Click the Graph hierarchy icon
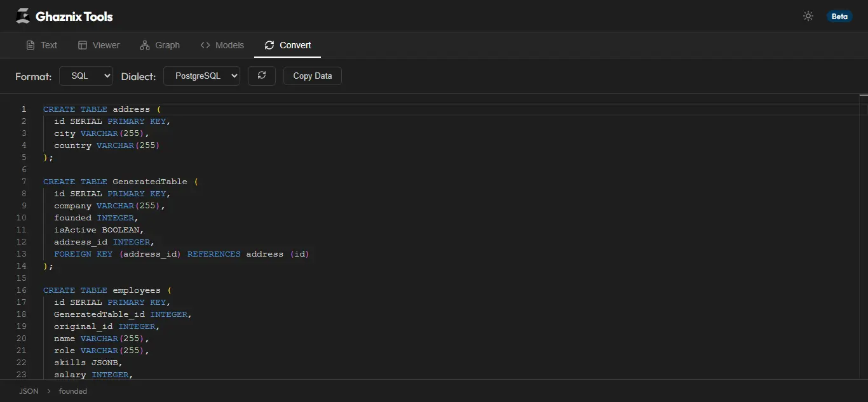The image size is (868, 402). pyautogui.click(x=144, y=45)
